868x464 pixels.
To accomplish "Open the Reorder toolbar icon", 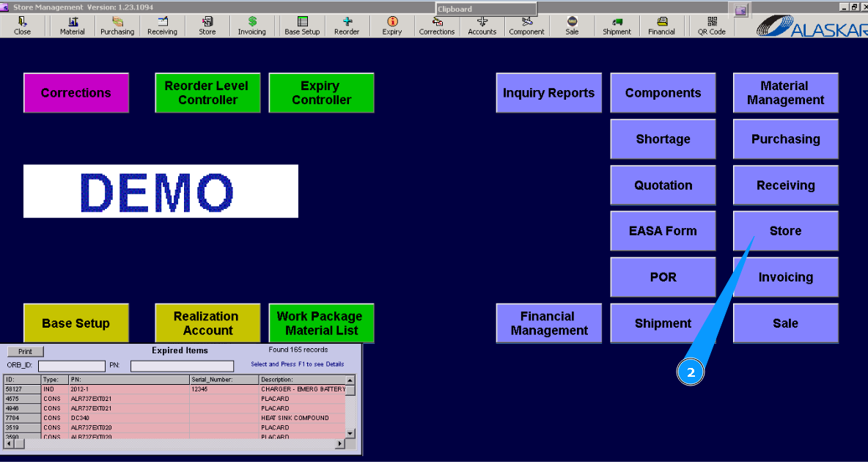I will 347,26.
